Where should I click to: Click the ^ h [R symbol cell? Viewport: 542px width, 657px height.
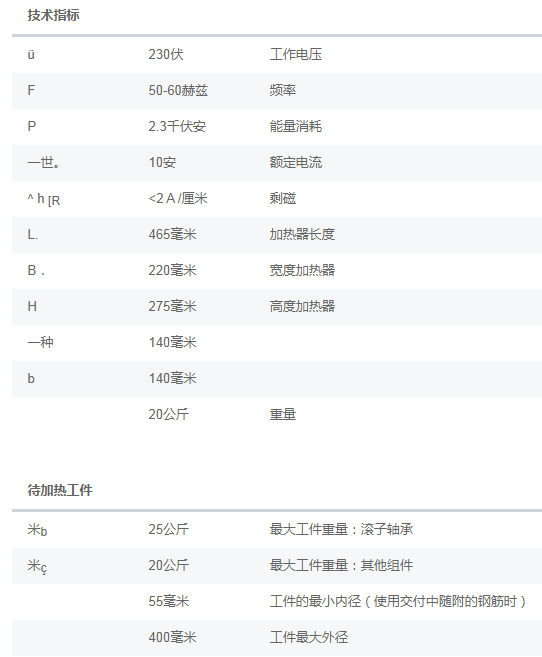(x=44, y=199)
